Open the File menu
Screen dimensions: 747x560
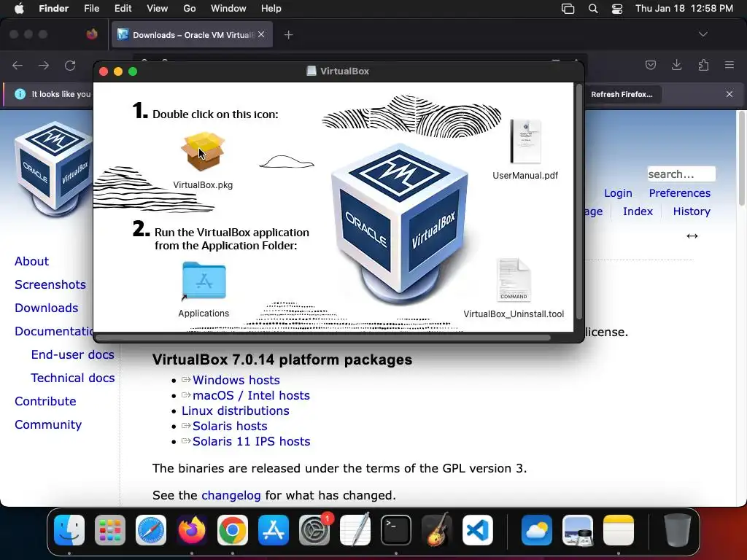click(x=91, y=9)
